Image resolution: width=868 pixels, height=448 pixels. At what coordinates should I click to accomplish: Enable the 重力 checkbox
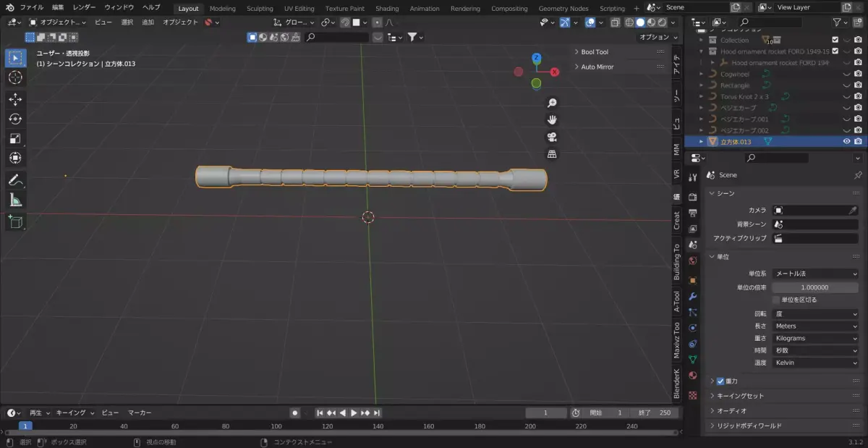click(720, 381)
